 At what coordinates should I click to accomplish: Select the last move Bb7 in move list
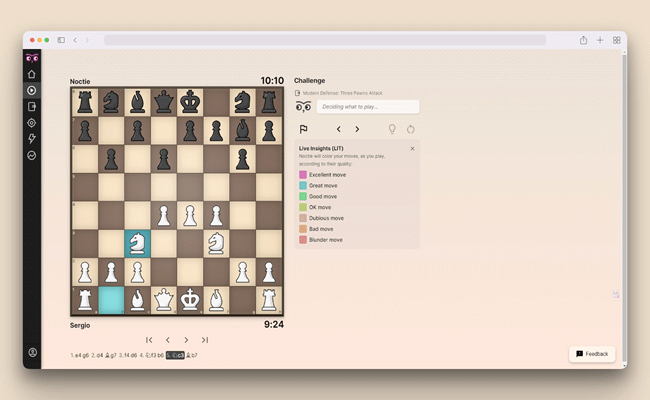pyautogui.click(x=192, y=355)
